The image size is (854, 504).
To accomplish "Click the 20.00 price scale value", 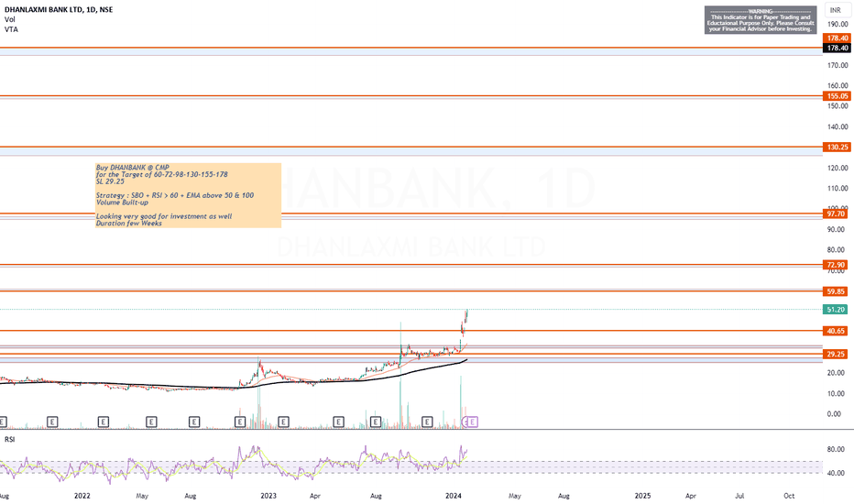I will pos(838,373).
